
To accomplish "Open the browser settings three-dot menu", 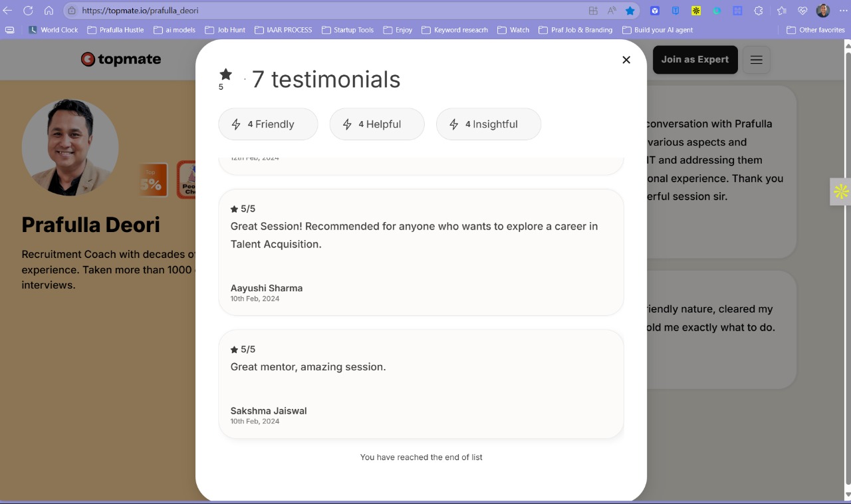I will pyautogui.click(x=843, y=11).
